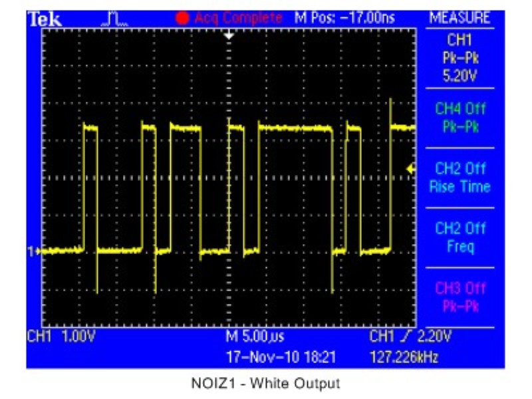Image resolution: width=532 pixels, height=399 pixels.
Task: Click the M 5.00µs timebase readout
Action: pos(255,338)
